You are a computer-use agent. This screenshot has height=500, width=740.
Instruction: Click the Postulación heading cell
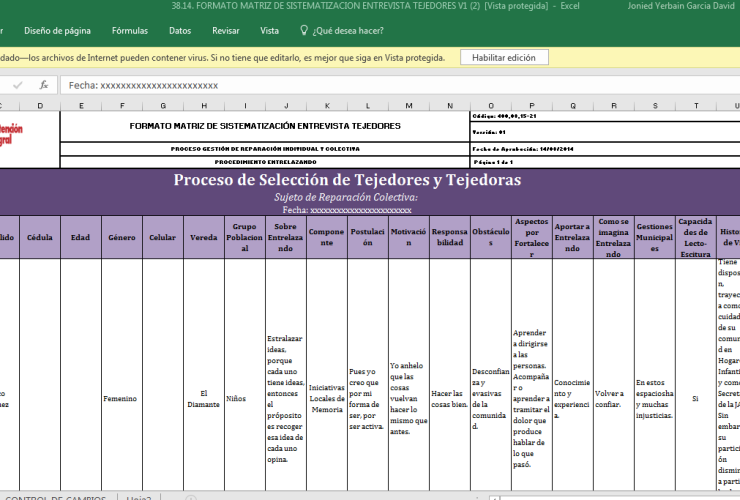368,237
